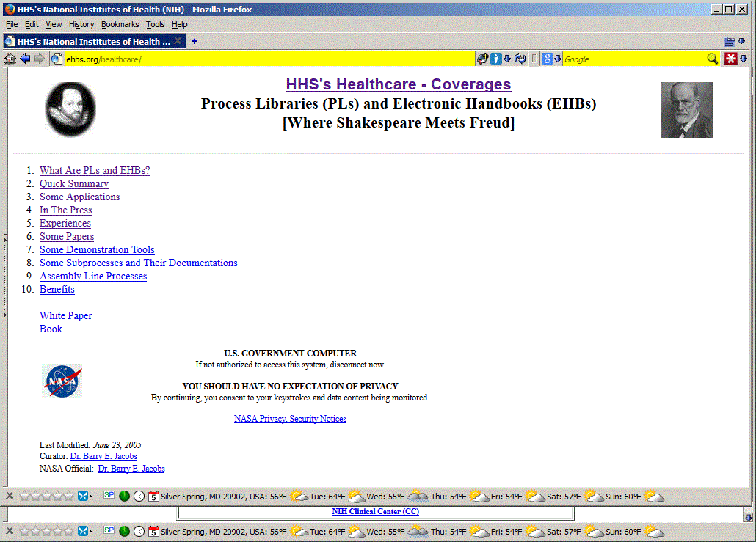Click the blue info icon in the address bar

pyautogui.click(x=495, y=59)
